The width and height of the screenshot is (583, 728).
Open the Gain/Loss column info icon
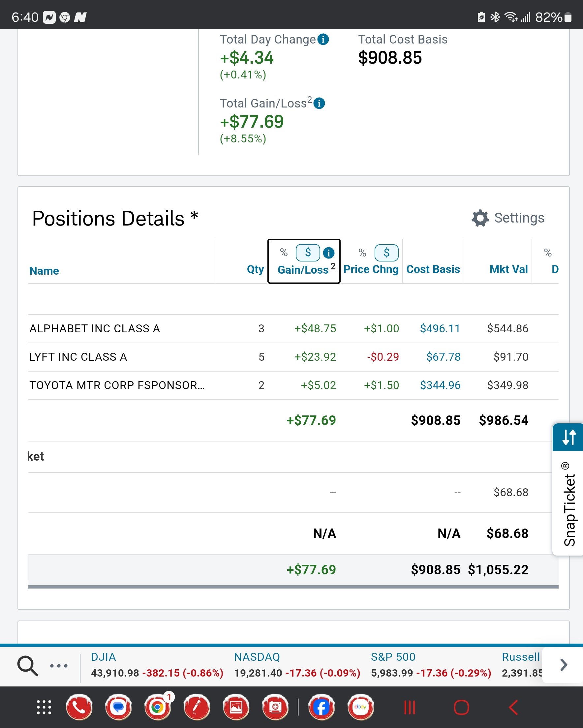coord(328,253)
